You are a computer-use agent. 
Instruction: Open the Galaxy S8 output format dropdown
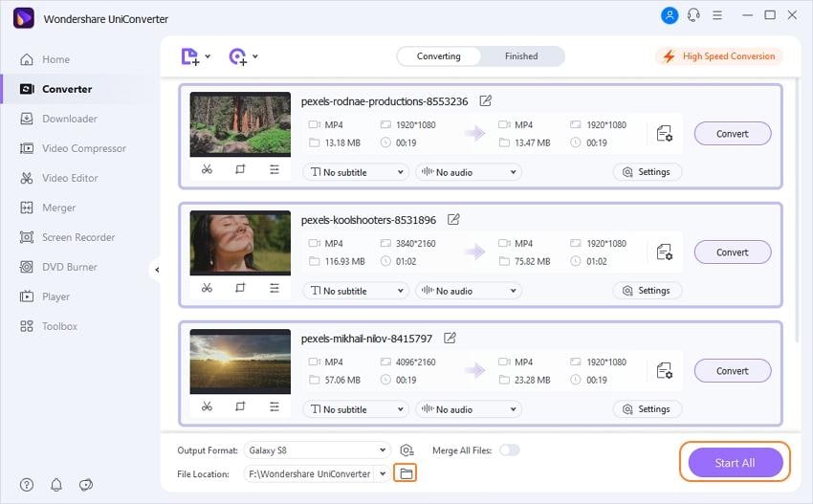(317, 450)
